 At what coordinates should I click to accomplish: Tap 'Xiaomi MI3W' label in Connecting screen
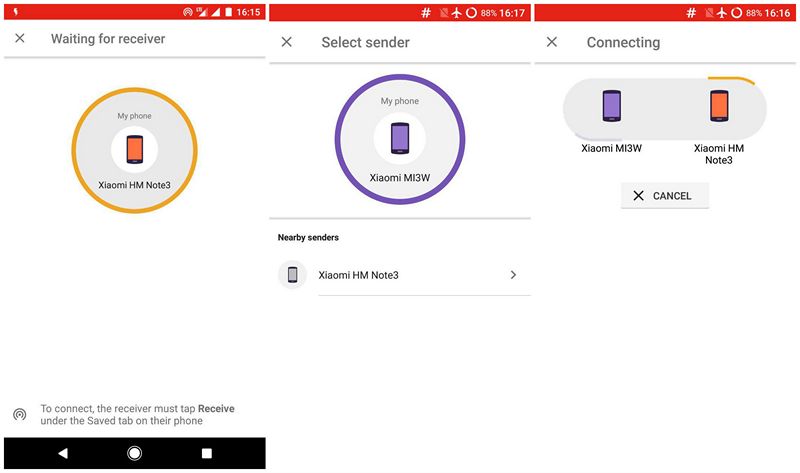612,148
